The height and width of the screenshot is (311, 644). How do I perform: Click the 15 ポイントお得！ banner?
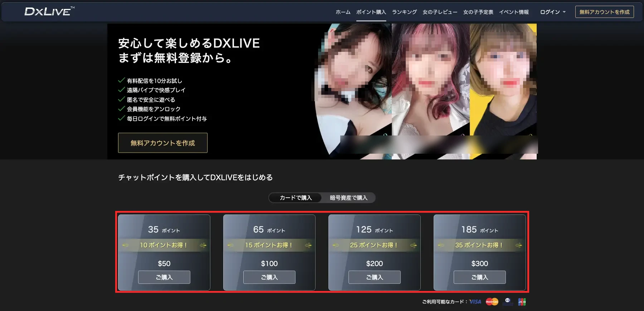(269, 245)
